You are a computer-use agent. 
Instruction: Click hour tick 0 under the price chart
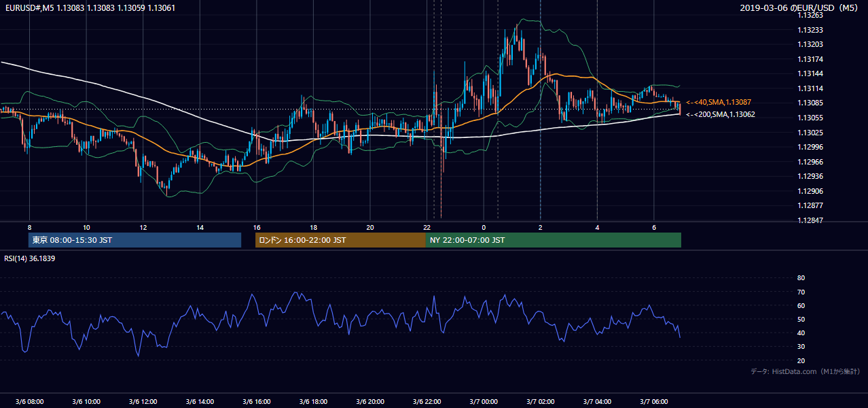[484, 227]
